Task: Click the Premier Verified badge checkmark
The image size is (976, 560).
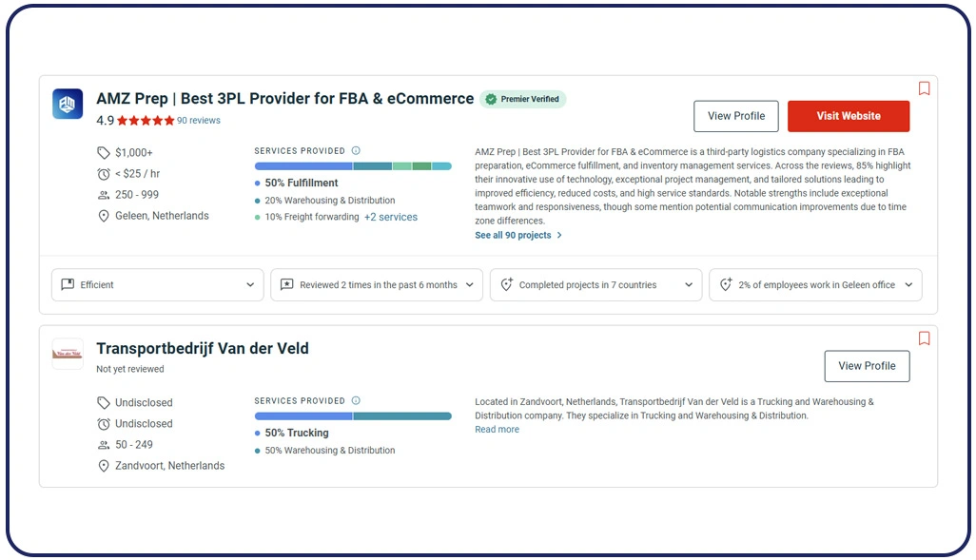Action: point(489,99)
